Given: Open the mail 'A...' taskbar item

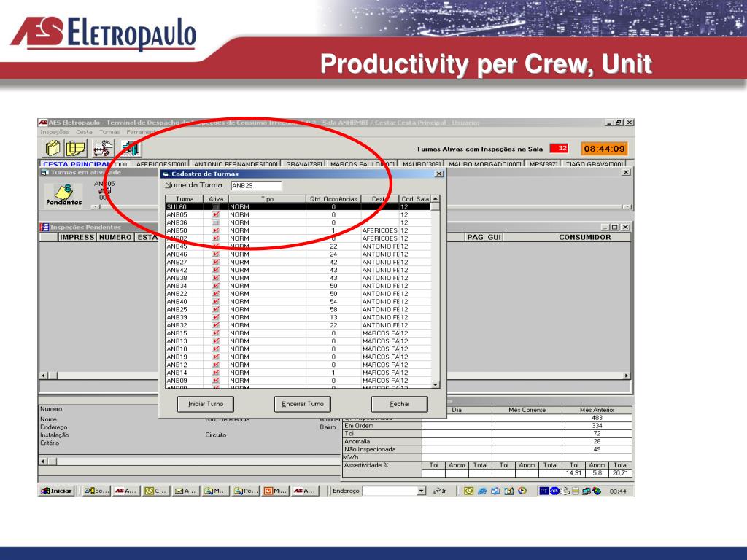Looking at the screenshot, I should [185, 491].
